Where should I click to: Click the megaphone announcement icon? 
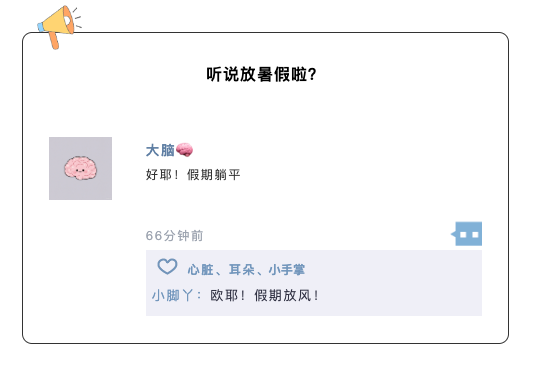(59, 26)
